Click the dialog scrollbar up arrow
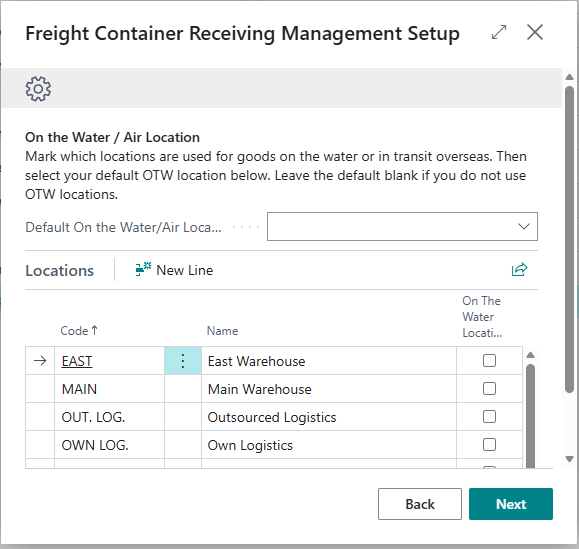579x549 pixels. [x=569, y=77]
